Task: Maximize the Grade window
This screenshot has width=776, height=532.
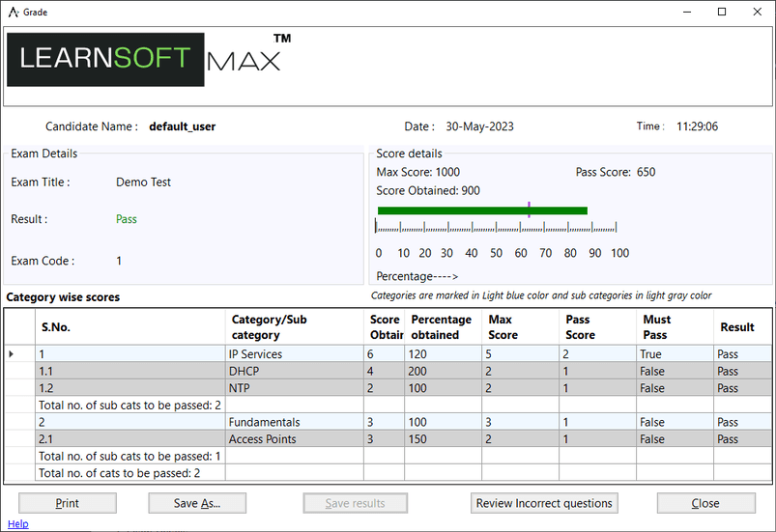Action: (722, 12)
